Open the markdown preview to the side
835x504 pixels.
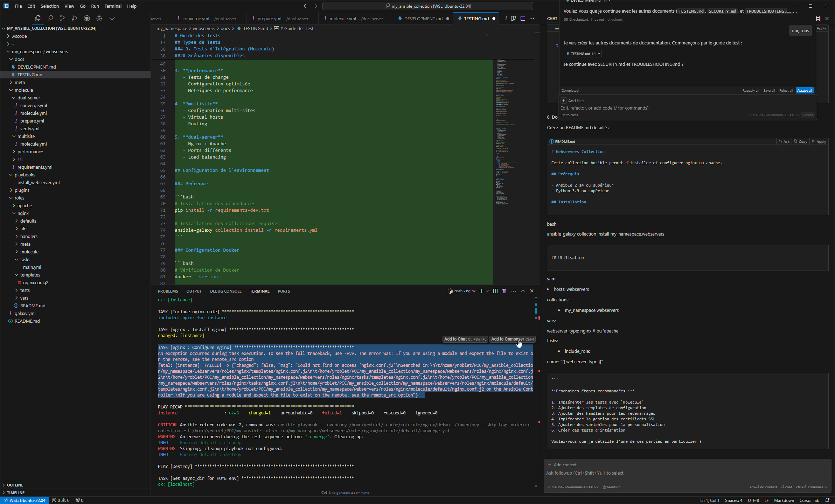tap(514, 19)
